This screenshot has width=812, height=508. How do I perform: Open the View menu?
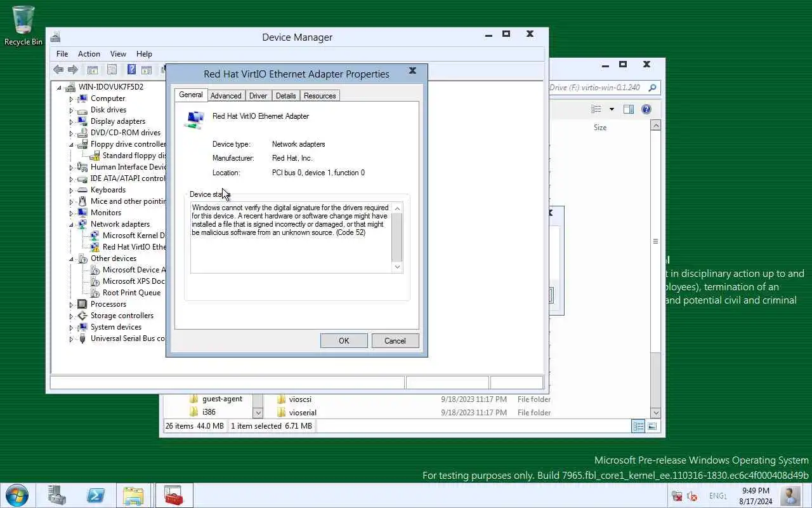(x=118, y=54)
